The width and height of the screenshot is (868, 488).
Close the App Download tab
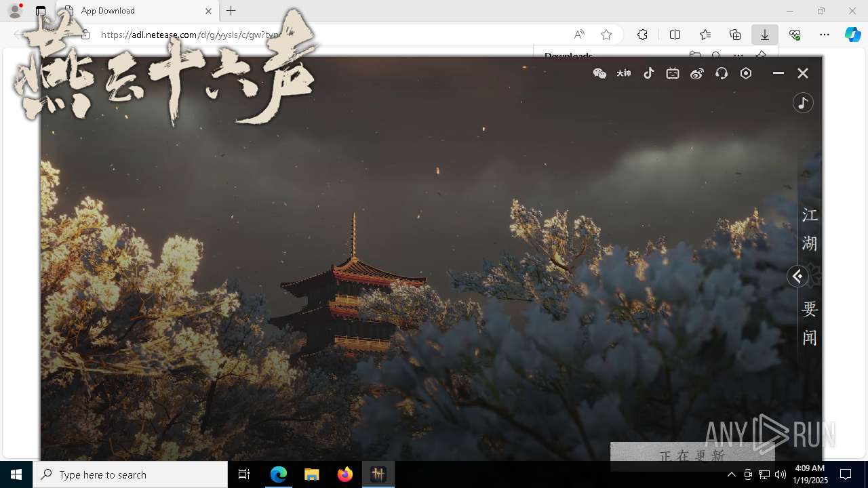click(x=208, y=11)
